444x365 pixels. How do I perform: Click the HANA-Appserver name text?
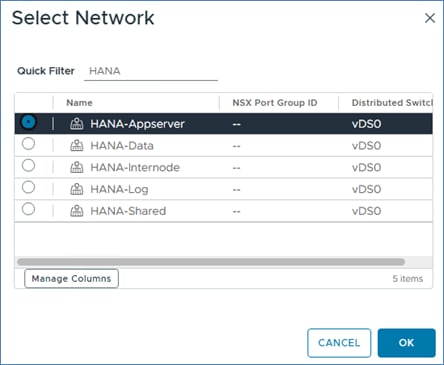[x=137, y=124]
